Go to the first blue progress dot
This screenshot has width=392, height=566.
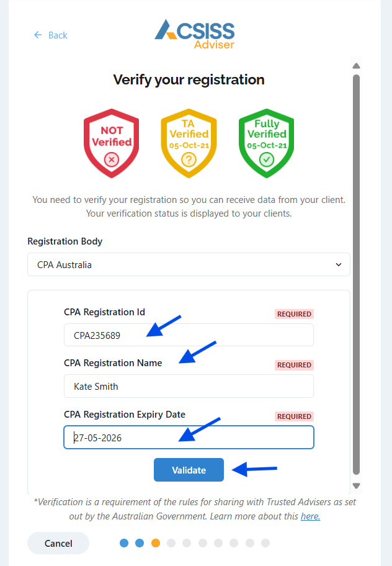pyautogui.click(x=124, y=543)
